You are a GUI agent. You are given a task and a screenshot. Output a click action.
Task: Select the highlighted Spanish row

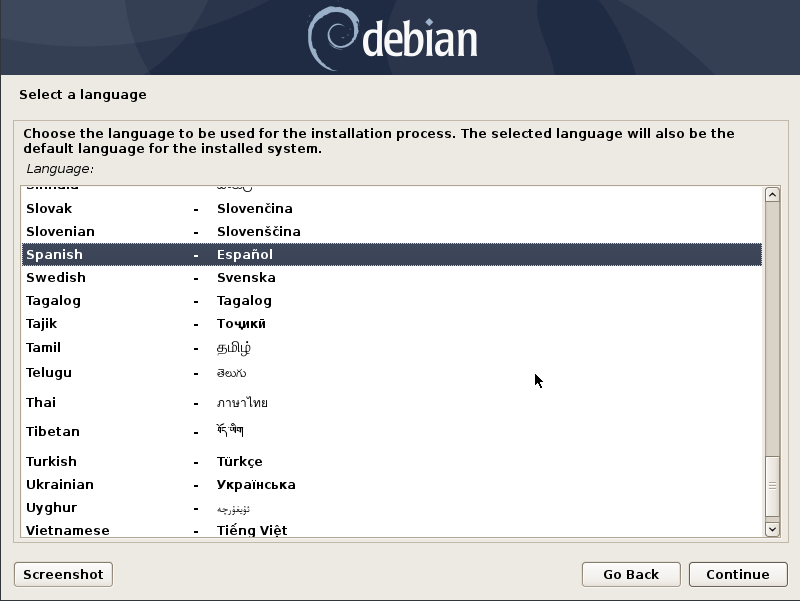click(x=392, y=255)
